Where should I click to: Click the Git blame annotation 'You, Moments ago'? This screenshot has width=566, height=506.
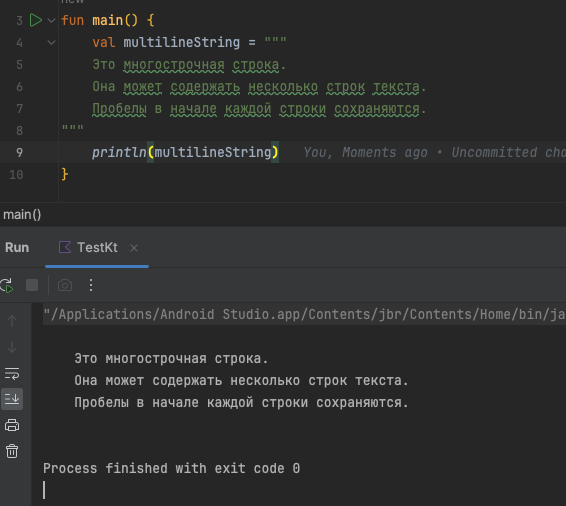coord(365,152)
